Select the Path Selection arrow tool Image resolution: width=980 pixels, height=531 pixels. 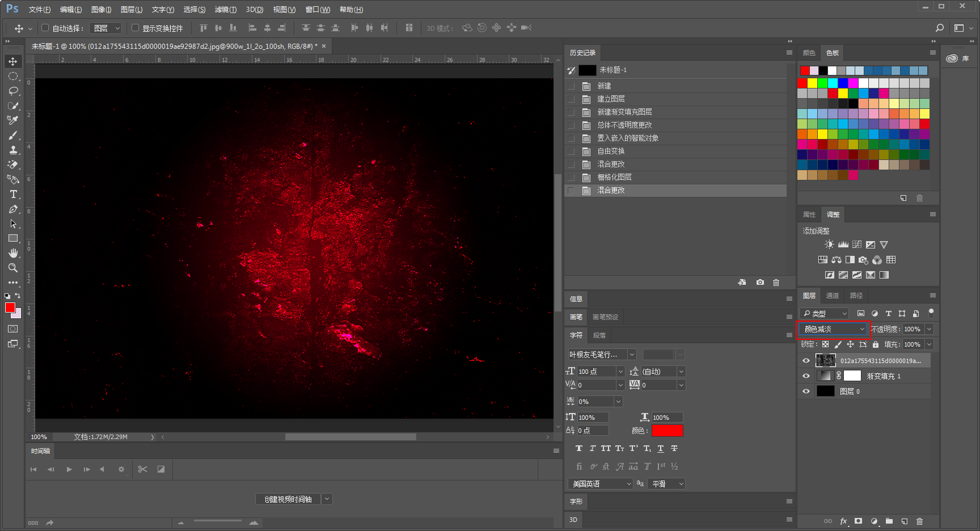point(13,224)
